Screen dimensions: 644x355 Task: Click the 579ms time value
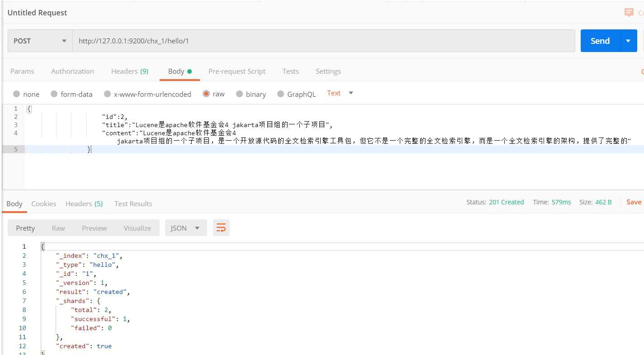(561, 202)
